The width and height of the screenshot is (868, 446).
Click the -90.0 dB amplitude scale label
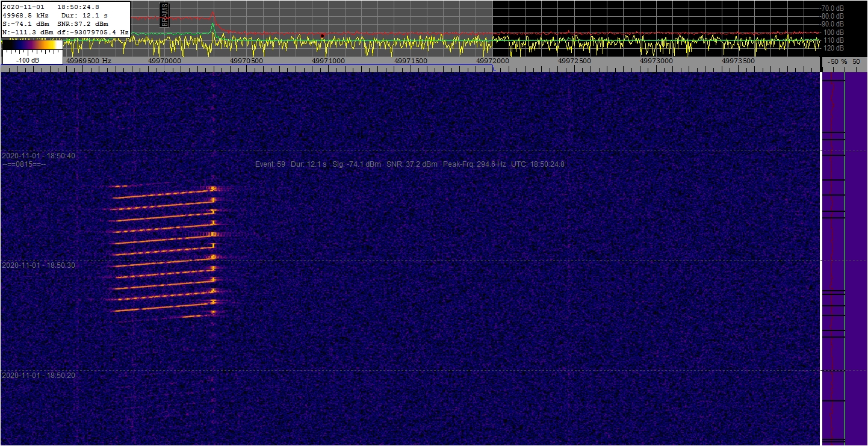click(x=832, y=23)
